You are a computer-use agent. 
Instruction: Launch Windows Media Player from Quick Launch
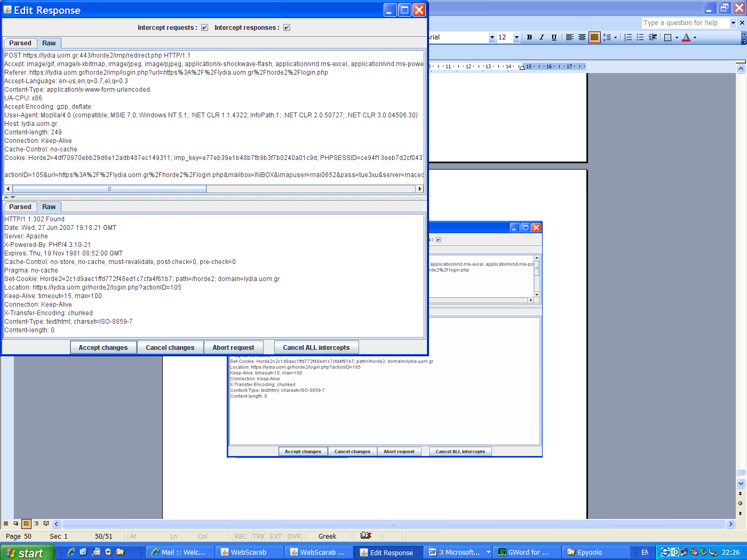click(x=108, y=552)
